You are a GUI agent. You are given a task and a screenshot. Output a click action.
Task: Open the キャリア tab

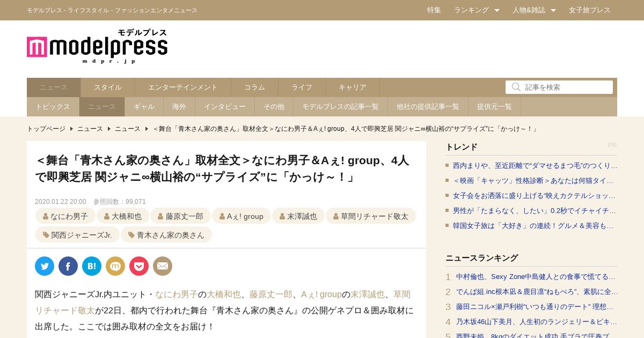[x=353, y=87]
